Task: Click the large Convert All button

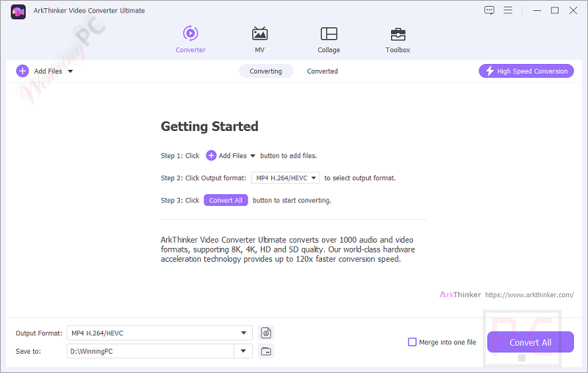Action: click(530, 342)
